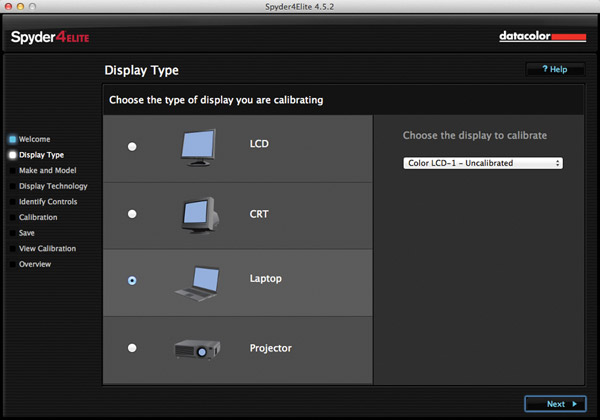Select Calibration step in sidebar
Screen dimensions: 600x420
pos(38,217)
